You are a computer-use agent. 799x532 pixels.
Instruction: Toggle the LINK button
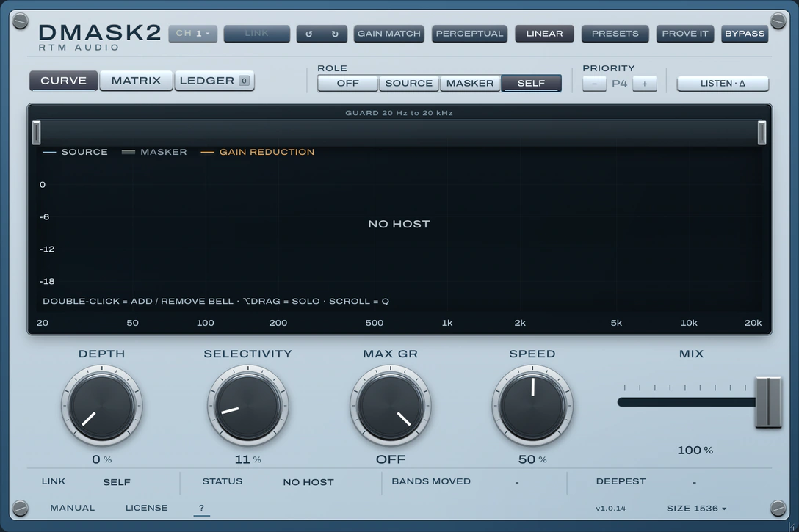(257, 34)
